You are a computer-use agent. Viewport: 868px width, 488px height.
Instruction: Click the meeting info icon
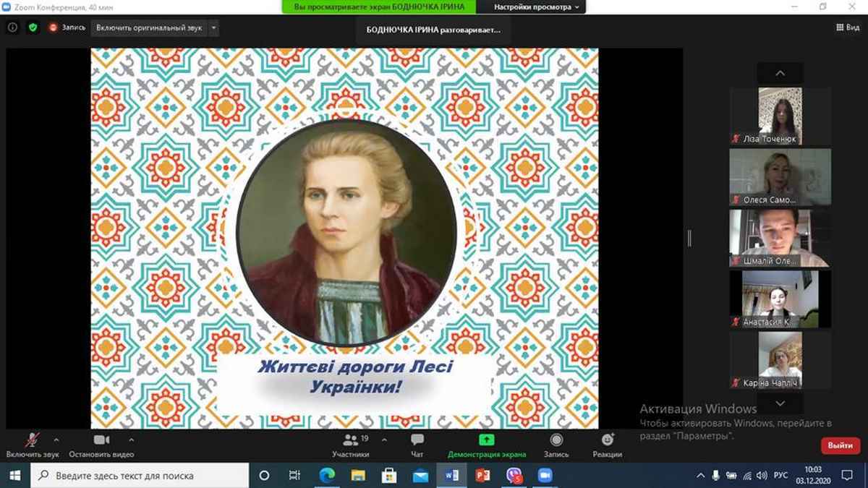[x=12, y=27]
